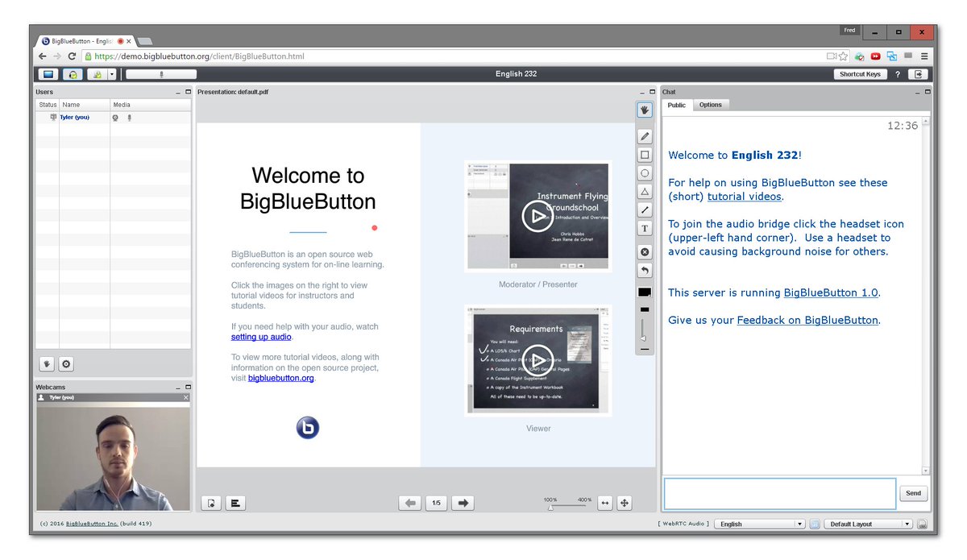Image resolution: width=967 pixels, height=560 pixels.
Task: Open the Feedback on BigBlueButton link
Action: coord(807,321)
